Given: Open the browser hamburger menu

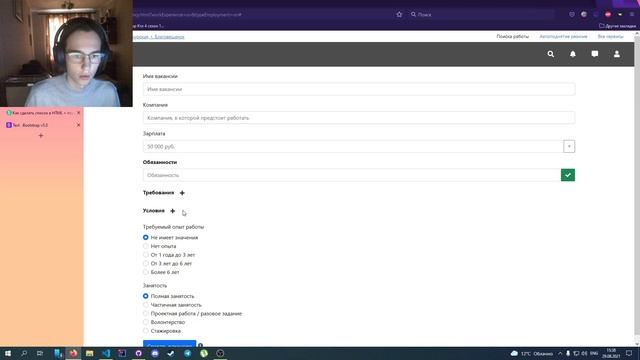Looking at the screenshot, I should pyautogui.click(x=632, y=14).
